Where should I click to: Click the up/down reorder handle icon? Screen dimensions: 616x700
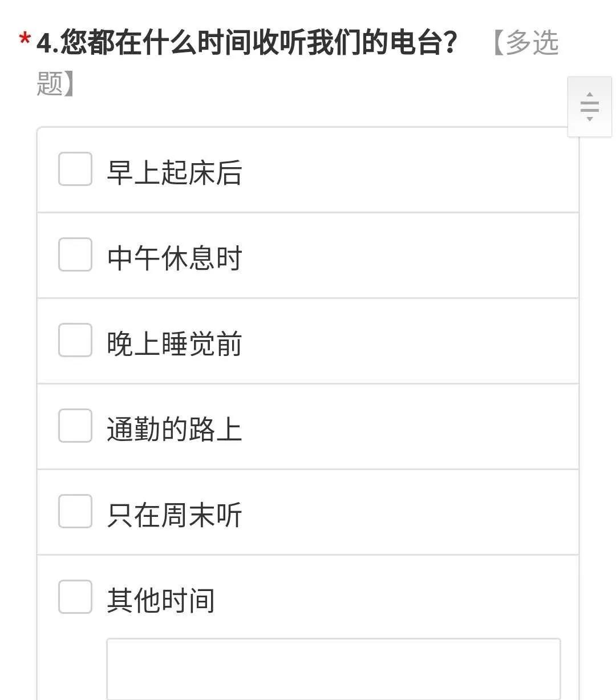pyautogui.click(x=589, y=107)
